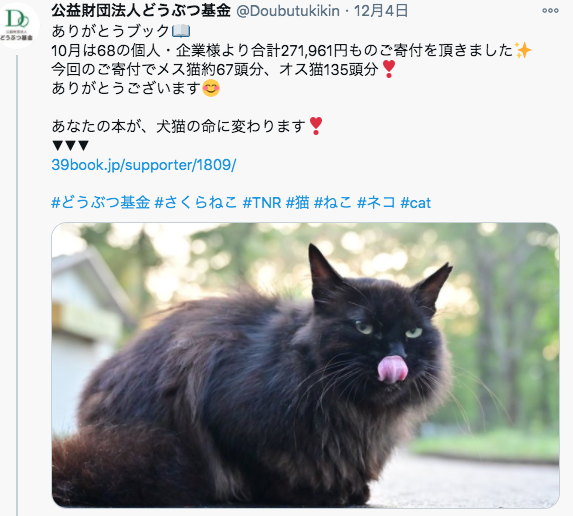The height and width of the screenshot is (516, 573).
Task: Open hashtag #どうぶつ基金
Action: [x=100, y=202]
